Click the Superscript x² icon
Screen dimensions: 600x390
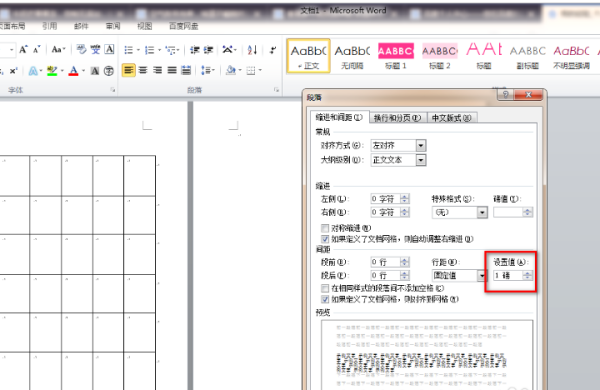(13, 71)
